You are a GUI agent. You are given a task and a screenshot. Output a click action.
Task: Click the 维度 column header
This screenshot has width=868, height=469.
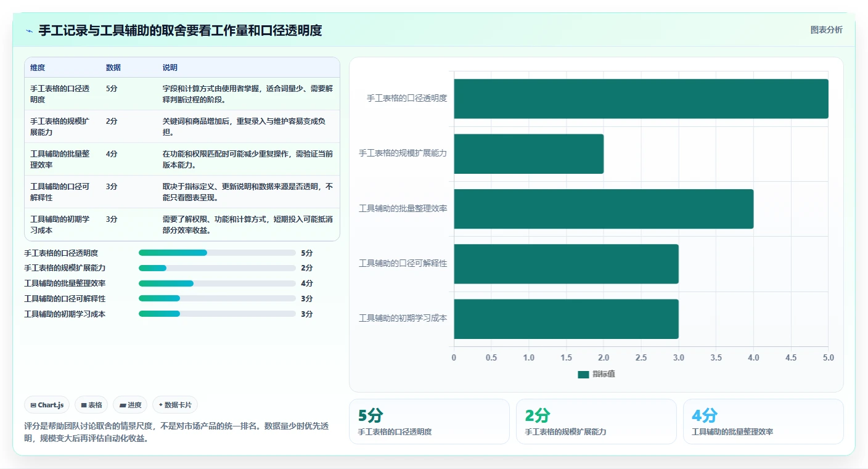click(x=38, y=68)
